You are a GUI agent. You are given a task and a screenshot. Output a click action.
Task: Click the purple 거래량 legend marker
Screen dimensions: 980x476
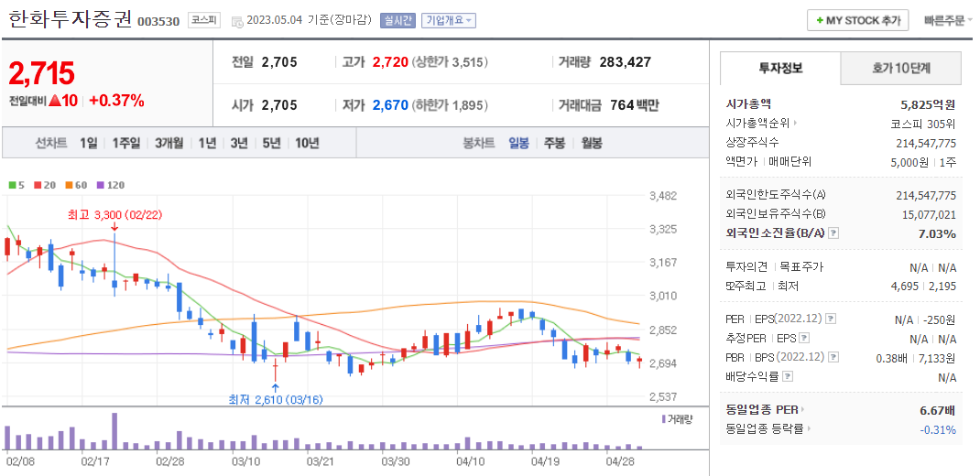pyautogui.click(x=663, y=418)
